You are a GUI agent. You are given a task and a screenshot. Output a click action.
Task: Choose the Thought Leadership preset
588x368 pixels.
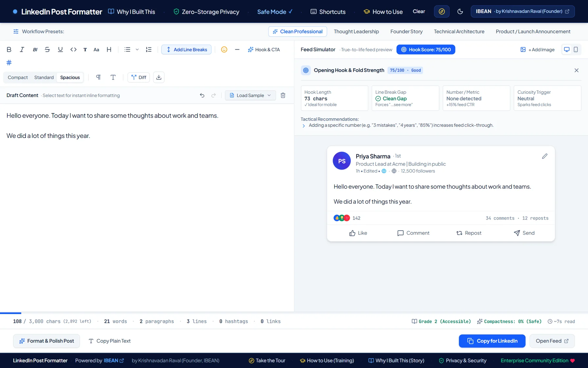click(356, 31)
